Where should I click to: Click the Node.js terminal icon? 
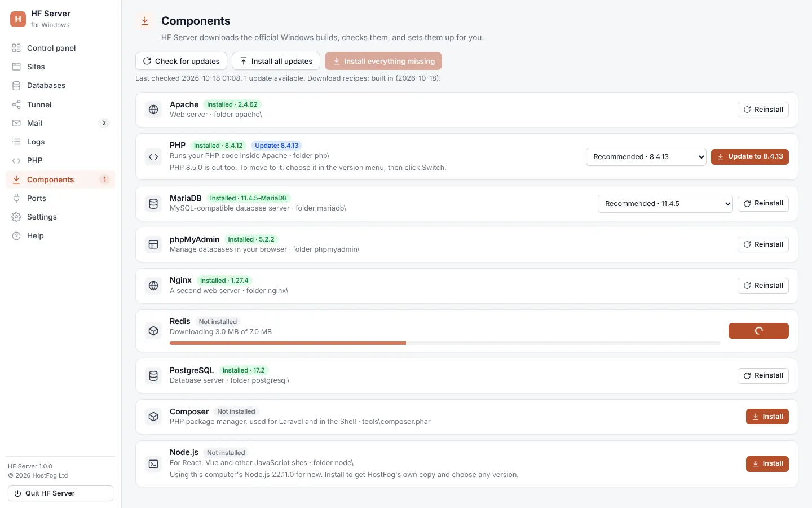pyautogui.click(x=153, y=464)
